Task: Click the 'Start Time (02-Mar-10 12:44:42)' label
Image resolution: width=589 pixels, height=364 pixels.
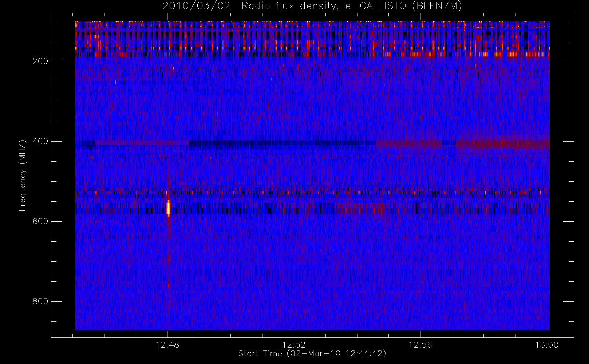Action: [312, 353]
